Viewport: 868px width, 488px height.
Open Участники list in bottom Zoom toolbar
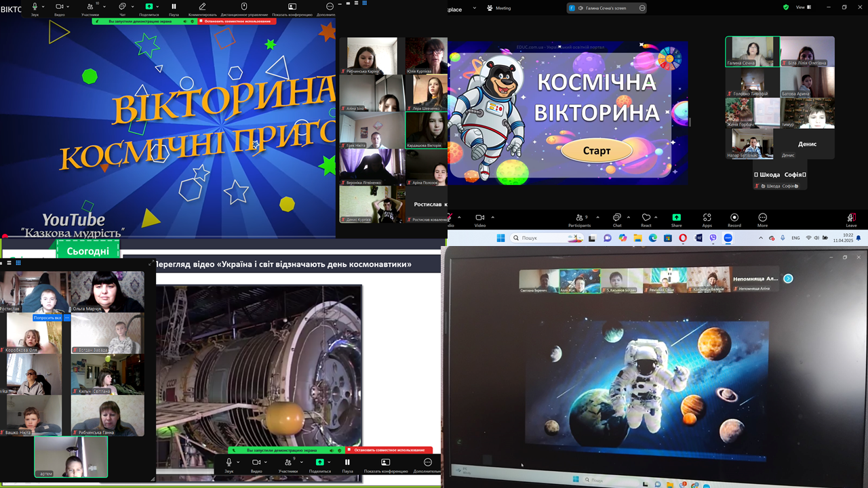pos(288,466)
